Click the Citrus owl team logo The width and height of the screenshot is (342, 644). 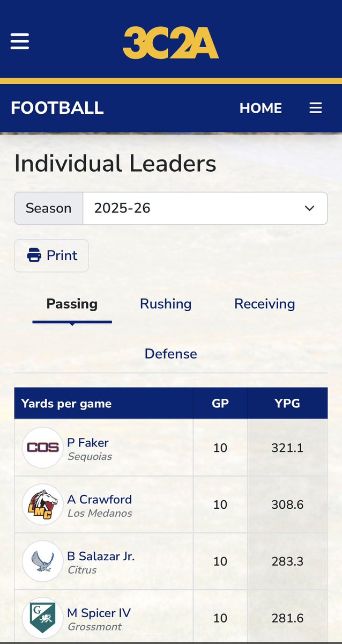point(43,561)
